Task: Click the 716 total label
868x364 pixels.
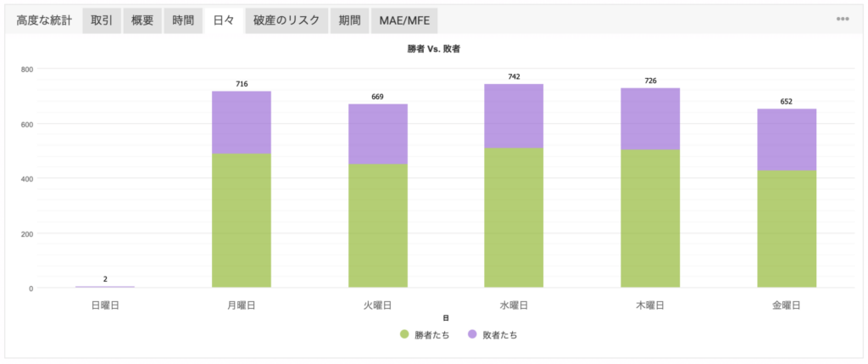Action: pyautogui.click(x=242, y=84)
